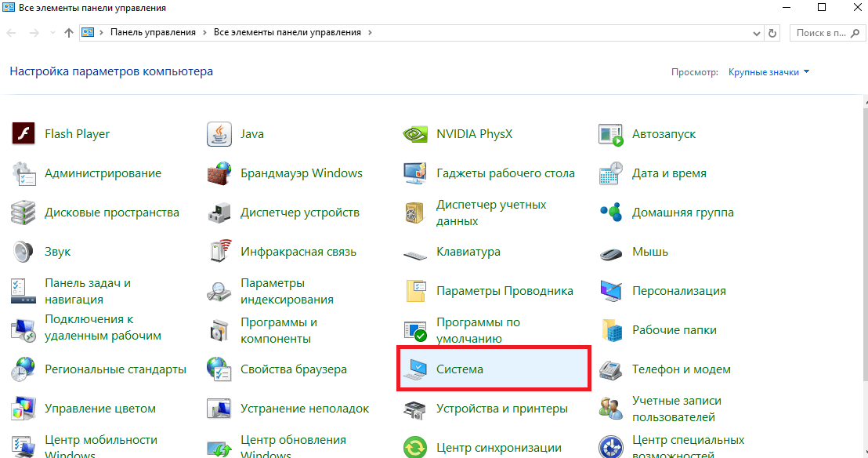The image size is (868, 458).
Task: Open the Параметры индексирования magnifier icon
Action: (x=219, y=291)
